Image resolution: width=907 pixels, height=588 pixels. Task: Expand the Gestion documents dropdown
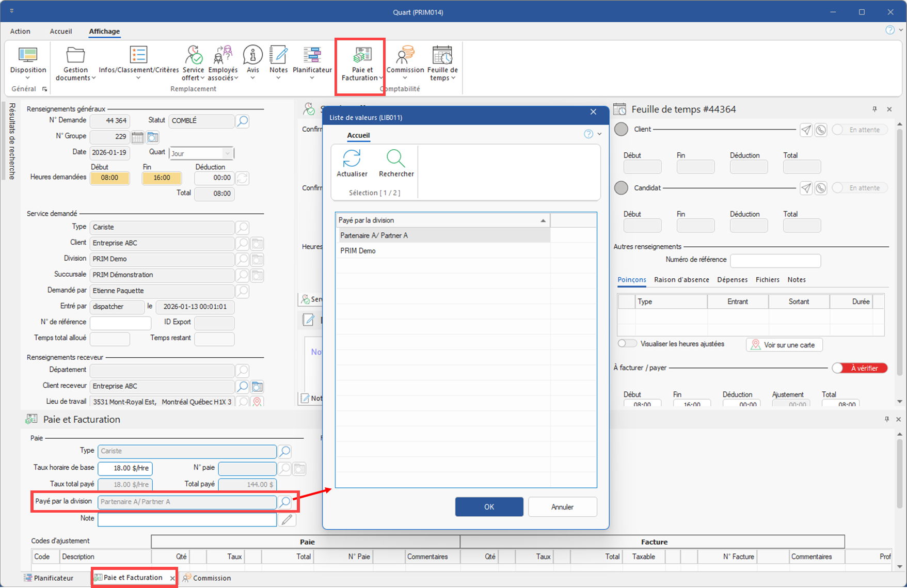93,78
